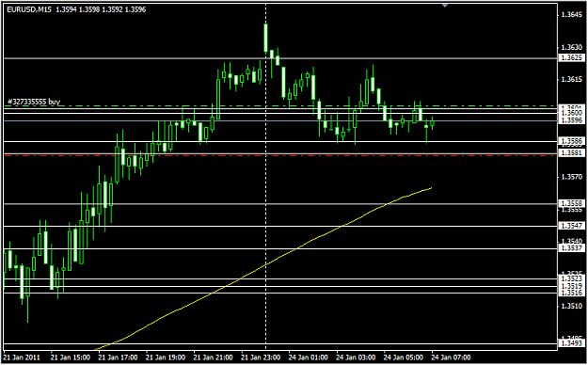This screenshot has width=588, height=365.
Task: Click the 21 Jan 19:00 time label
Action: pos(166,357)
